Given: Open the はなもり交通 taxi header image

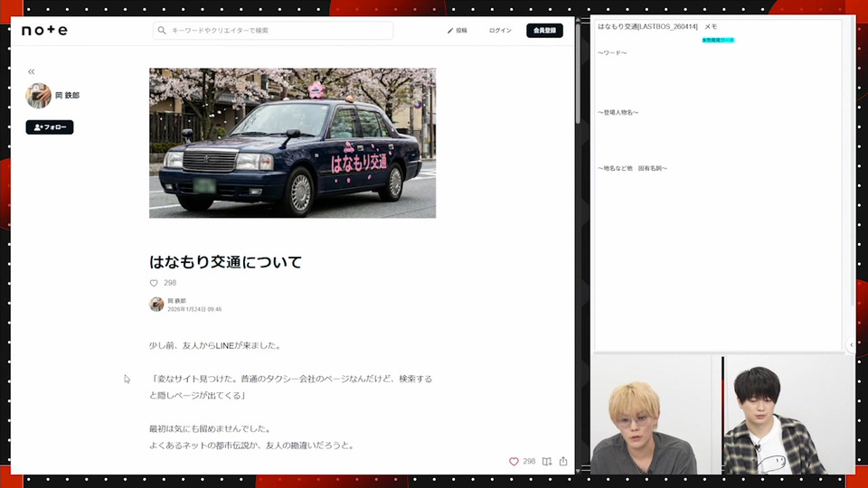Looking at the screenshot, I should tap(292, 143).
